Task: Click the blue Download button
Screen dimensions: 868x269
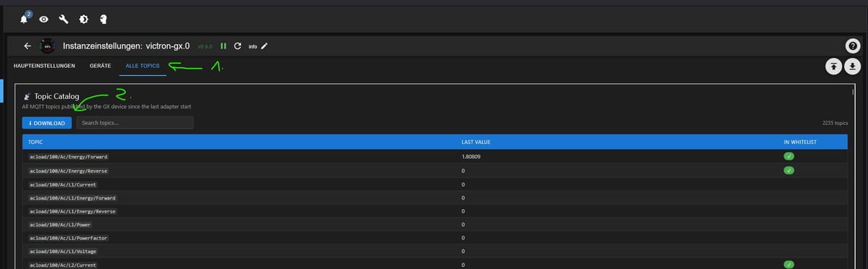Action: [47, 123]
